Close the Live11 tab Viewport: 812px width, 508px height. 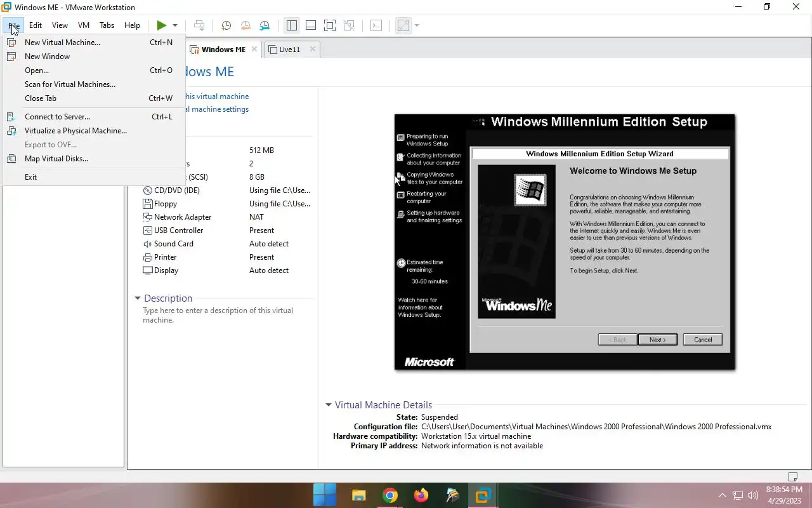point(313,49)
